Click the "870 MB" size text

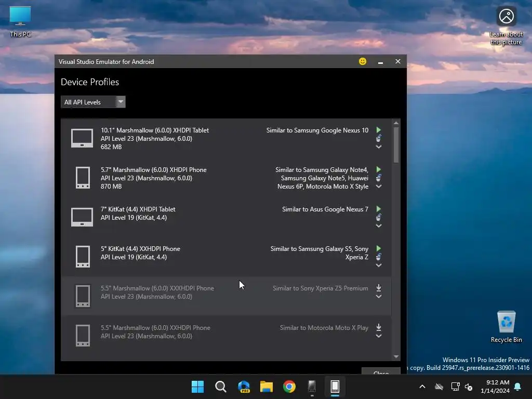[x=111, y=187]
